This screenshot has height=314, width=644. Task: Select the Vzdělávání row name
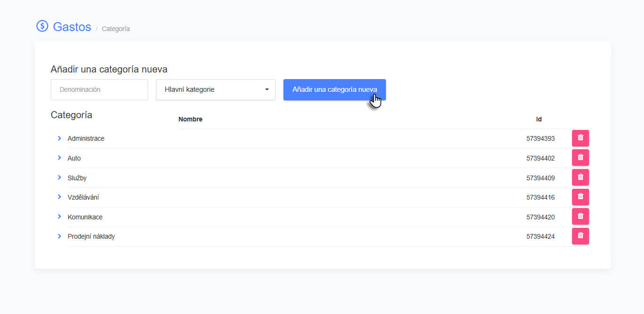(x=83, y=197)
